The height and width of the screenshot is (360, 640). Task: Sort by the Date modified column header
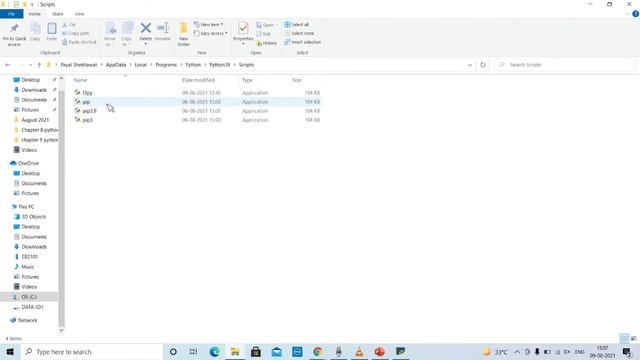tap(198, 80)
